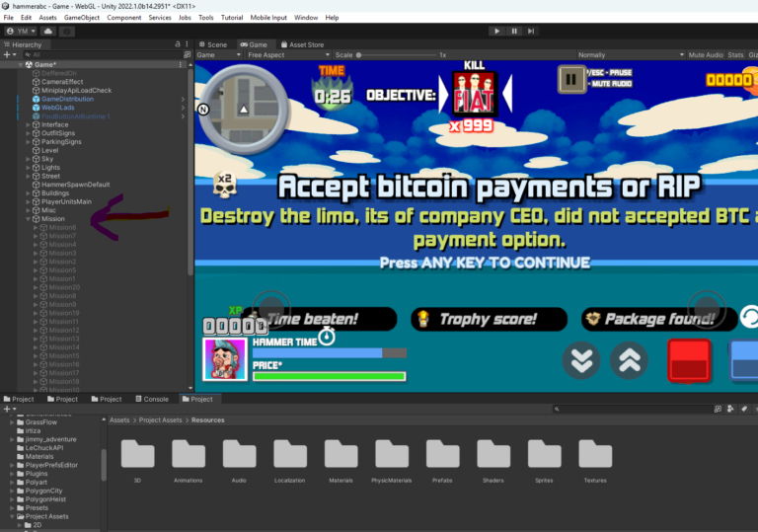Click the player avatar portrait
The width and height of the screenshot is (758, 532).
click(225, 359)
